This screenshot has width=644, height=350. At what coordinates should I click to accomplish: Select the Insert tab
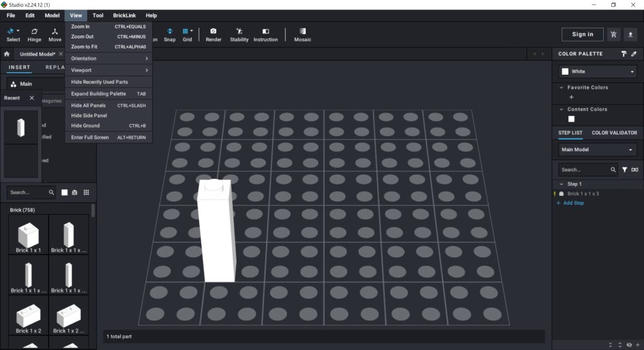coord(19,67)
